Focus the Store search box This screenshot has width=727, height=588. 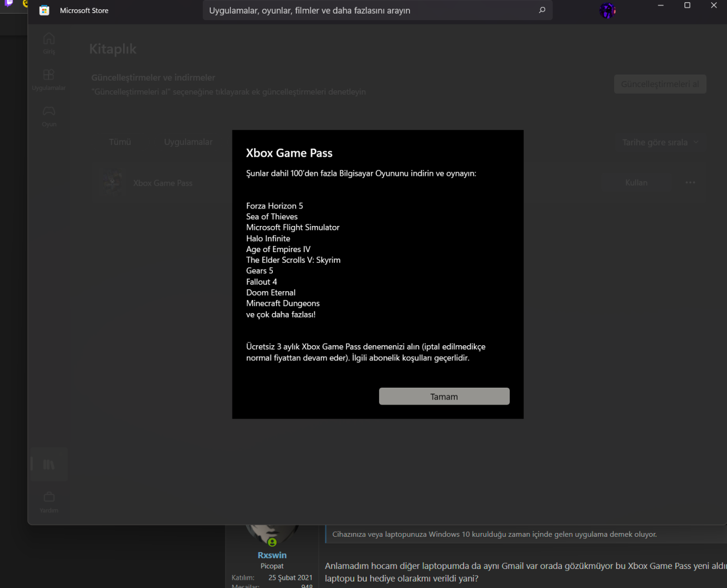tap(377, 10)
